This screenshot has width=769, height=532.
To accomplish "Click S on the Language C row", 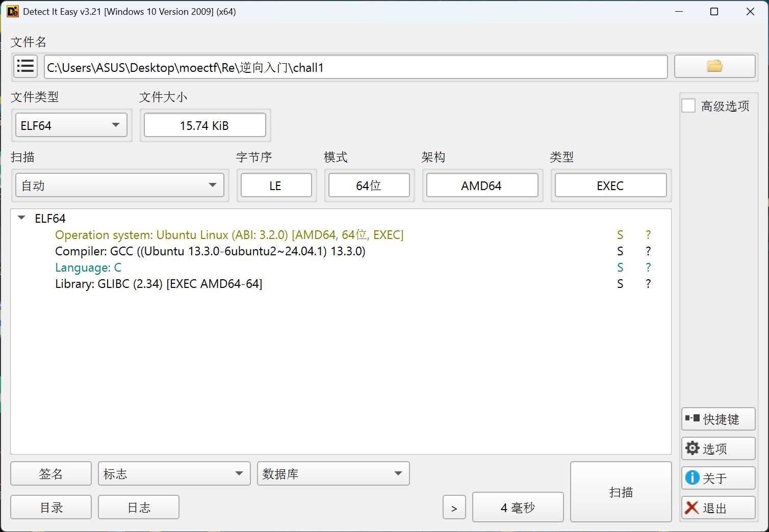I will (x=620, y=268).
